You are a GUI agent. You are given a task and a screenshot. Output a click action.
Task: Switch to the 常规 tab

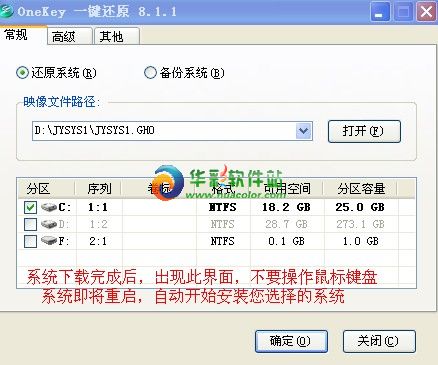[23, 35]
